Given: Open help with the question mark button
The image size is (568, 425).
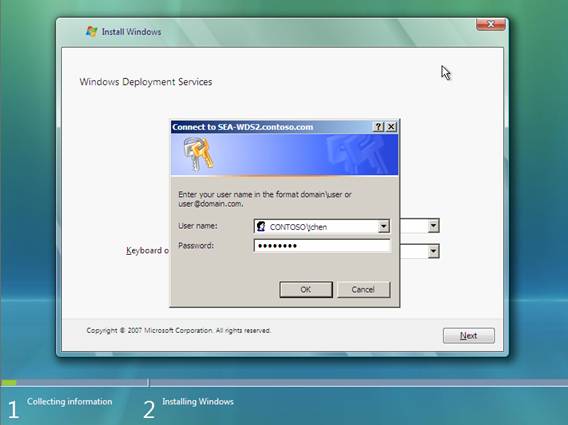Looking at the screenshot, I should tap(378, 127).
